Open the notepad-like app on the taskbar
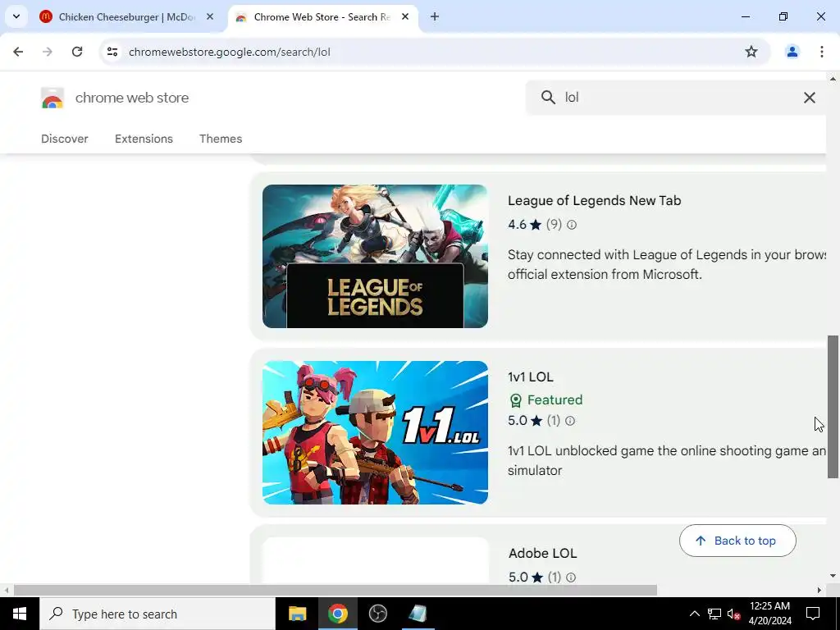Screen dimensions: 840x630 click(x=418, y=614)
